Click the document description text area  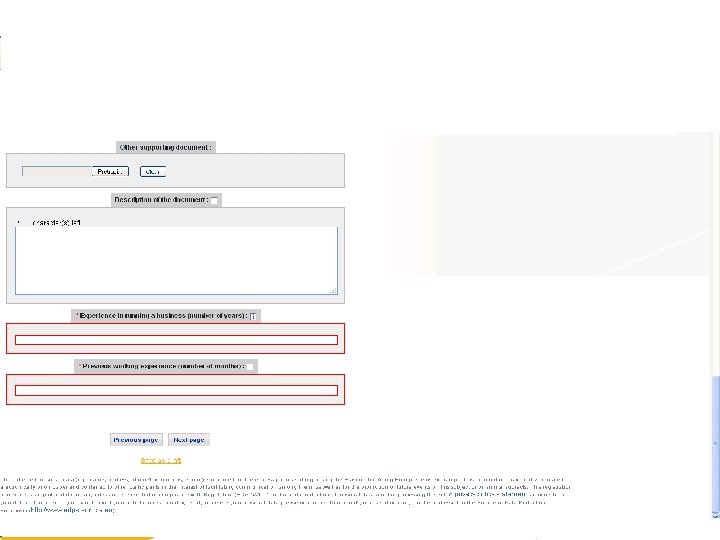pos(176,260)
